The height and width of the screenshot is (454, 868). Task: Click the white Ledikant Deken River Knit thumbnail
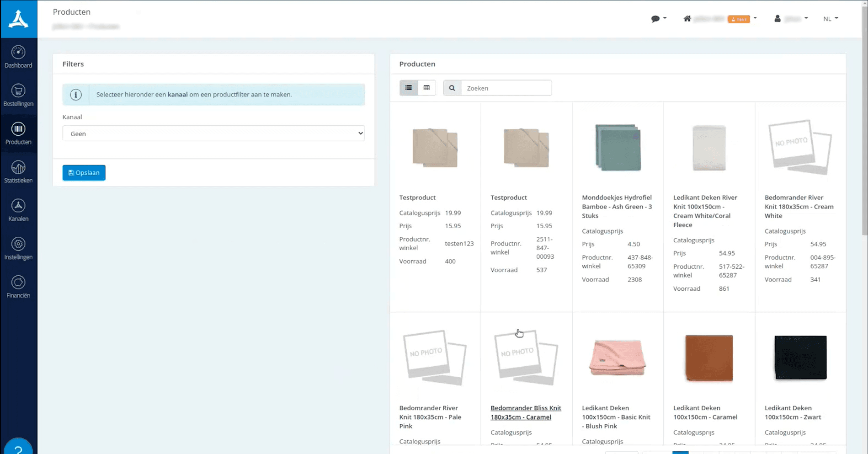click(x=709, y=148)
